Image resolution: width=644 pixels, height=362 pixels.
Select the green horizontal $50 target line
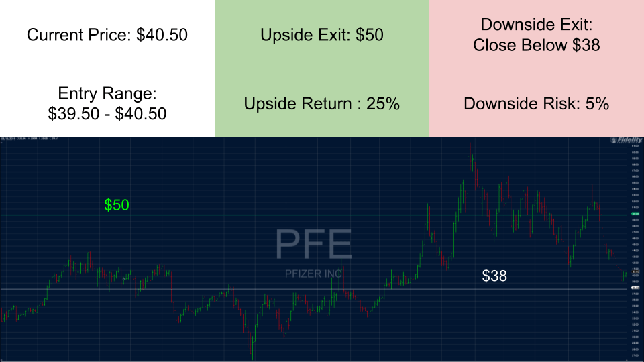click(x=268, y=215)
